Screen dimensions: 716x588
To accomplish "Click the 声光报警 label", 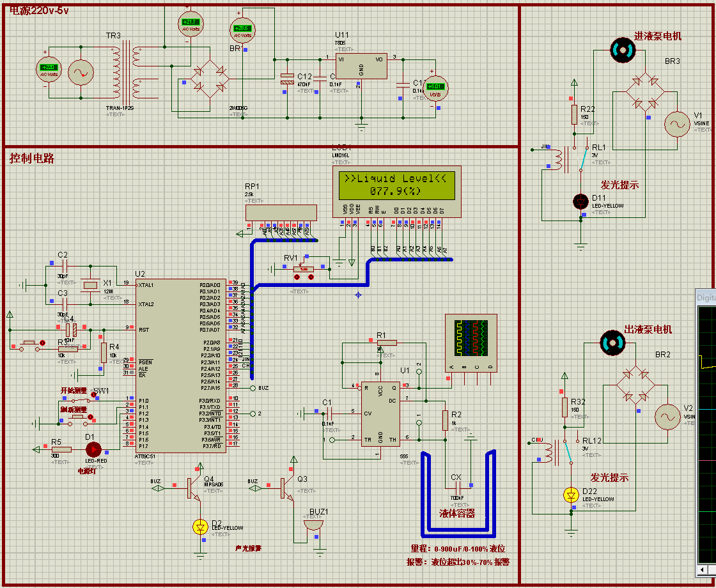I will [x=249, y=548].
